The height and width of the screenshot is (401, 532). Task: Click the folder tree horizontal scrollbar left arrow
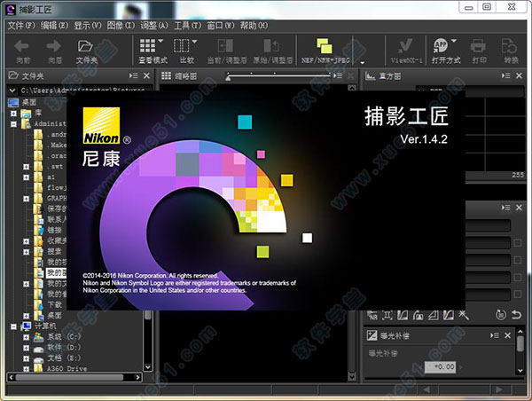click(12, 377)
